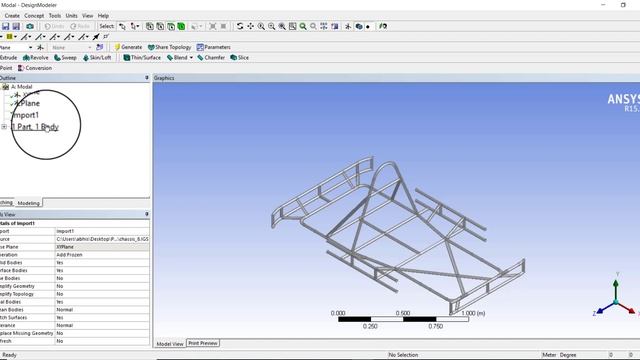This screenshot has width=640, height=360.
Task: Toggle the green Bodies selection filter
Action: point(181,26)
